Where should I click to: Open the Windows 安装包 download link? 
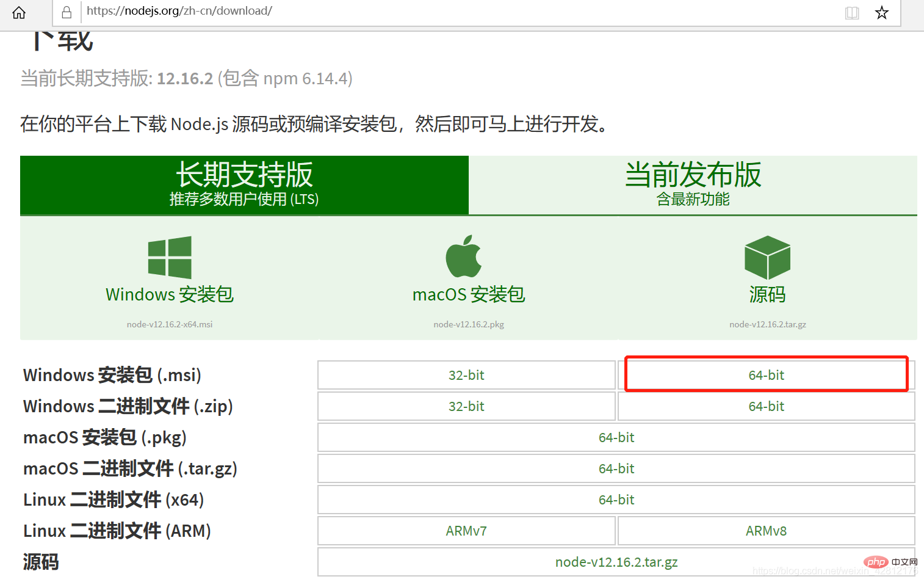pos(170,294)
